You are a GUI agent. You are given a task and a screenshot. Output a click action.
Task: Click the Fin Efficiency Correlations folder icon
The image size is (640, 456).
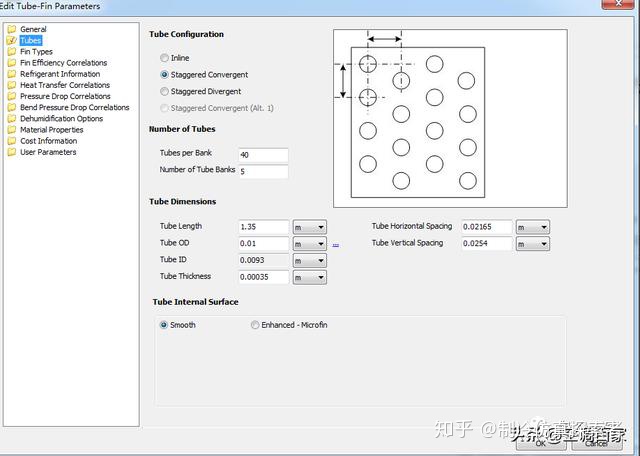click(x=12, y=62)
